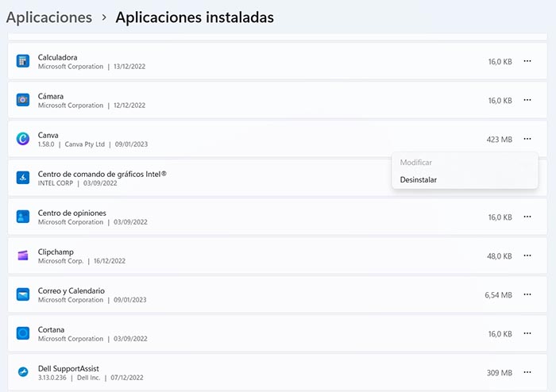556x392 pixels.
Task: Select the Cámara app name
Action: [x=51, y=96]
